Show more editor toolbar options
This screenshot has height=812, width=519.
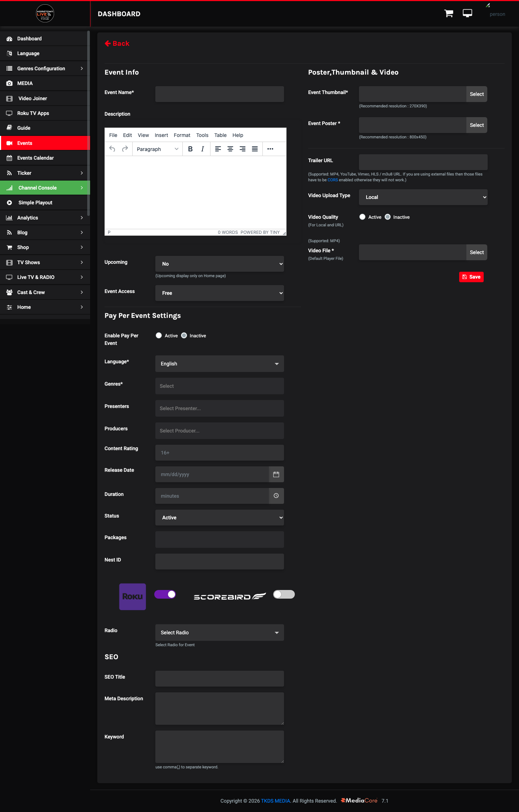(270, 149)
